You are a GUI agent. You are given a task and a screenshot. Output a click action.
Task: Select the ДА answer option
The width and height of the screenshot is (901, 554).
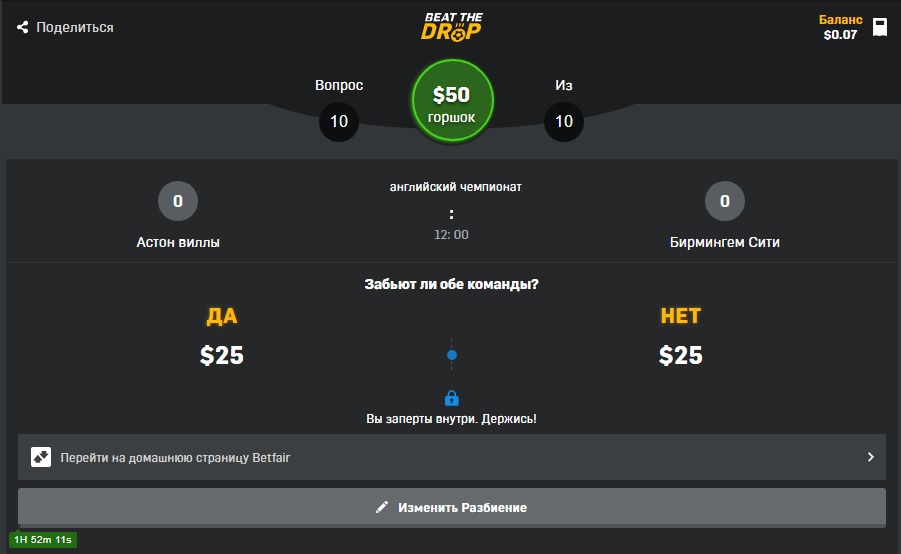[222, 316]
